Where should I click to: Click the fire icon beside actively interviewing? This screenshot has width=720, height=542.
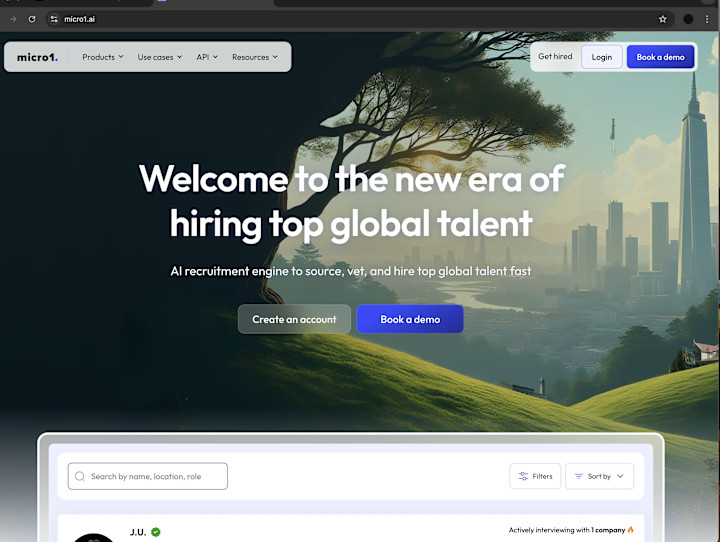(630, 530)
